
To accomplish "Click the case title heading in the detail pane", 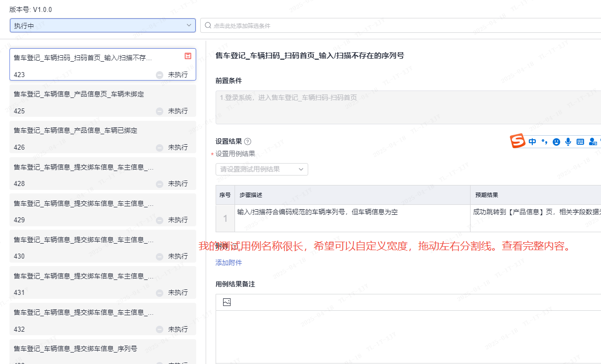I will coord(310,56).
